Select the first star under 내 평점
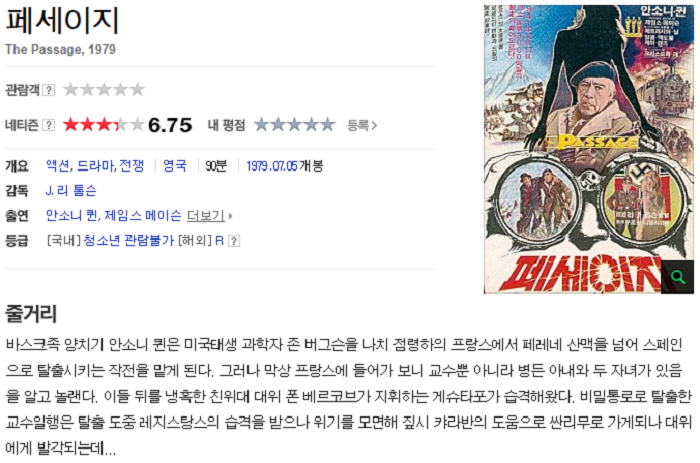The width and height of the screenshot is (700, 463). (262, 125)
